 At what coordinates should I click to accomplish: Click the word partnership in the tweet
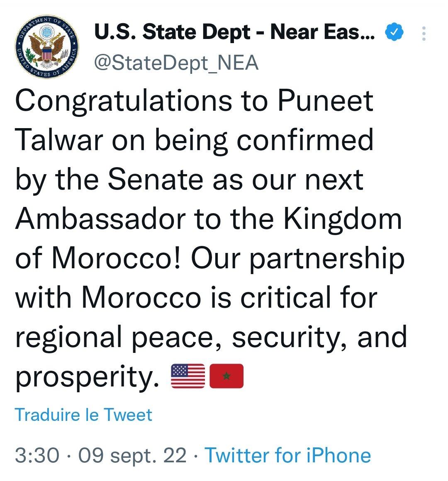pyautogui.click(x=327, y=260)
